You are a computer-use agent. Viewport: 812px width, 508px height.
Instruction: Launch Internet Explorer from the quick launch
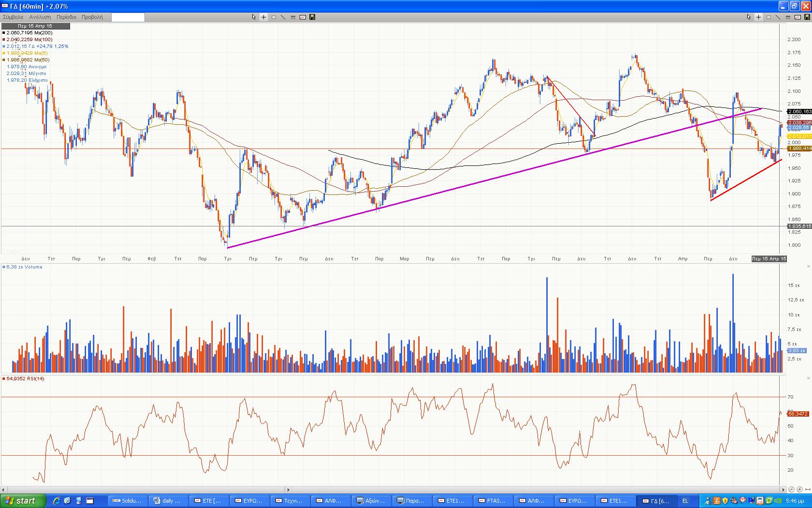(x=57, y=501)
